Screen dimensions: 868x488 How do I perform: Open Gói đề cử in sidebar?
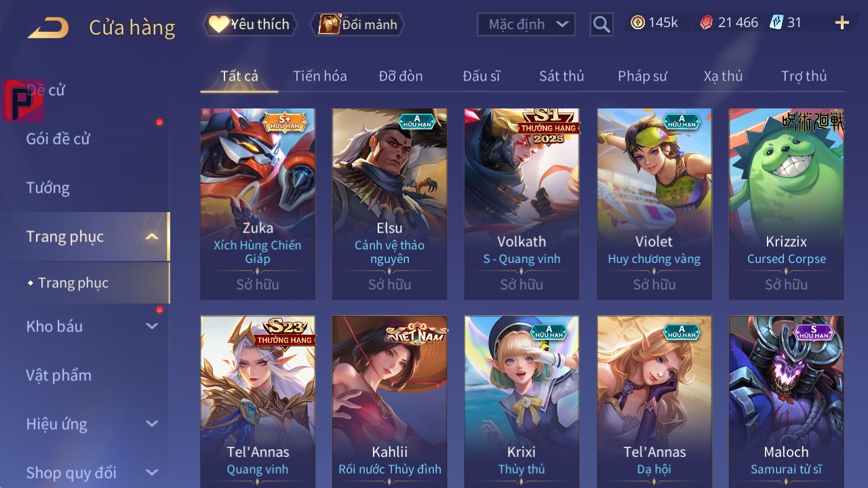[x=58, y=139]
